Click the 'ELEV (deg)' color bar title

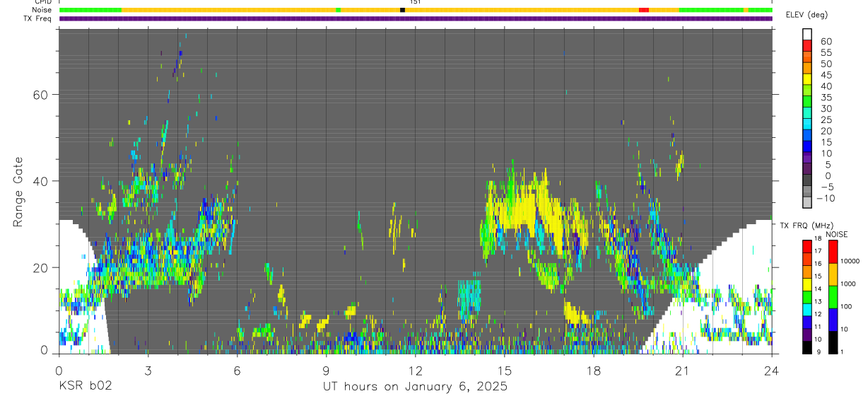(x=807, y=15)
